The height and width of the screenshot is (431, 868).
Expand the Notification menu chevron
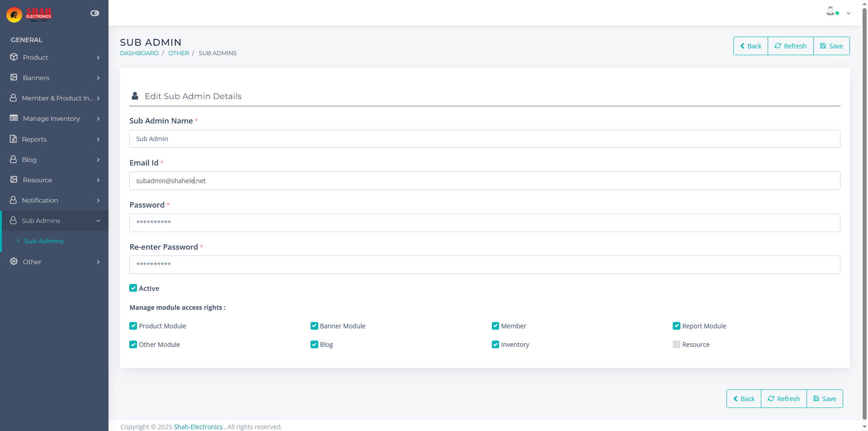click(x=98, y=200)
